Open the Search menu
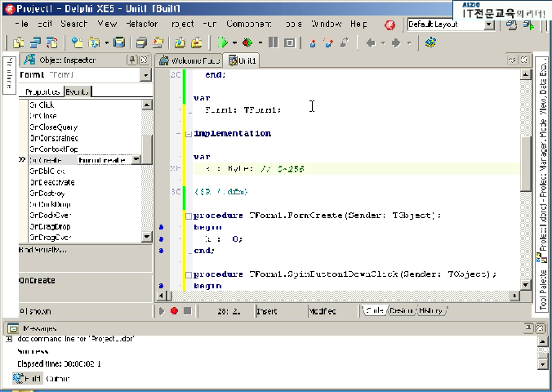 (74, 24)
